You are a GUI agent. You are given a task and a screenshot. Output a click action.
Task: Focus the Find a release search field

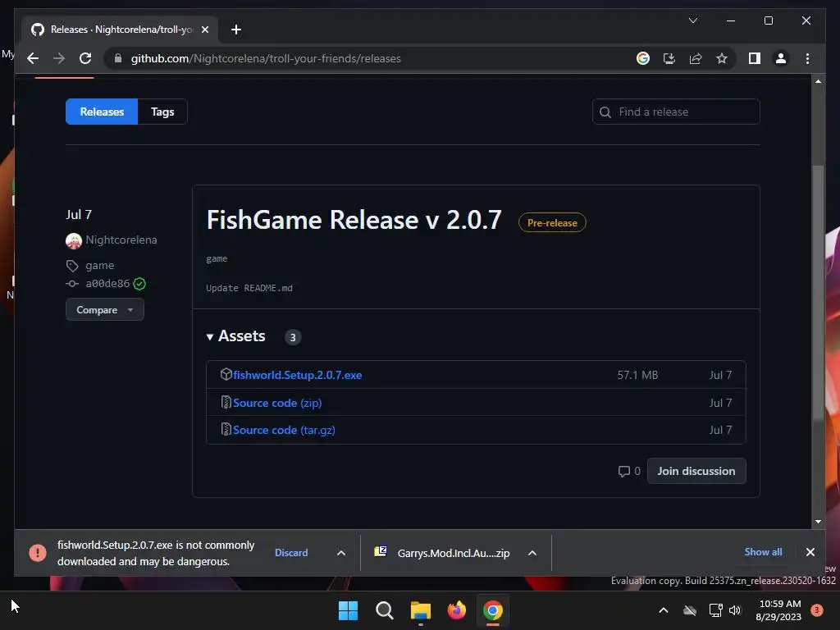(x=676, y=112)
